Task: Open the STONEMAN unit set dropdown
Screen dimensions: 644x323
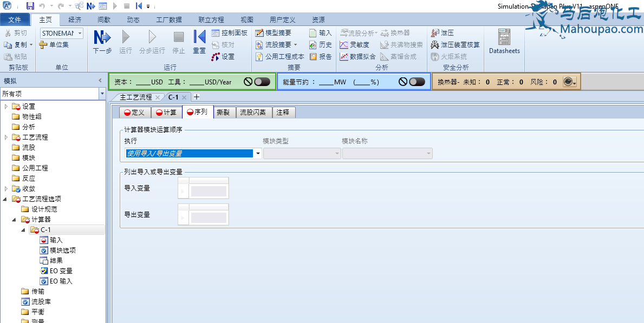Action: pyautogui.click(x=80, y=34)
